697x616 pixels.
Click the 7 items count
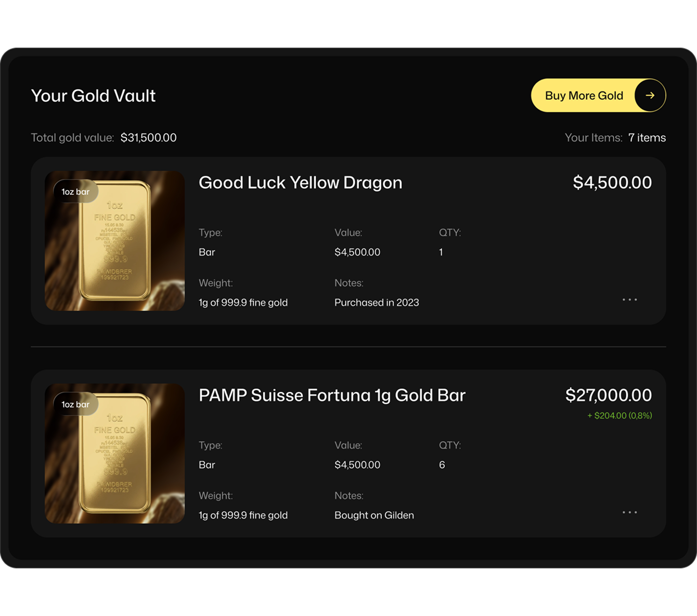pos(647,138)
